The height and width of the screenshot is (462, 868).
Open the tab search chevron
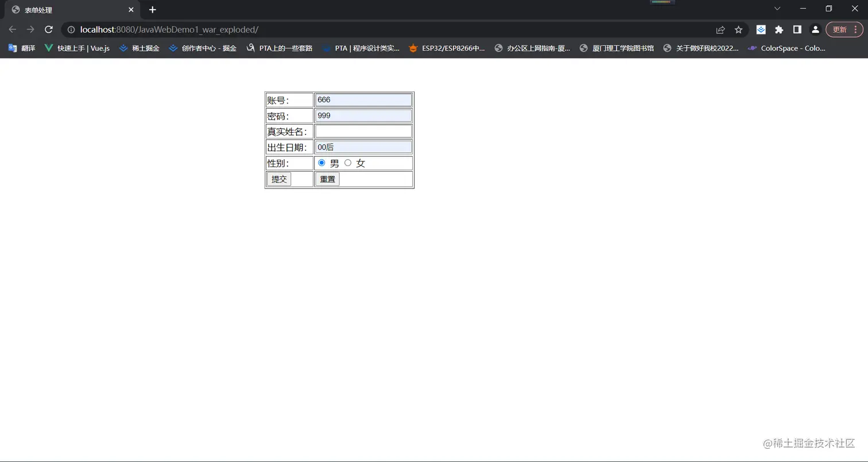pos(777,9)
